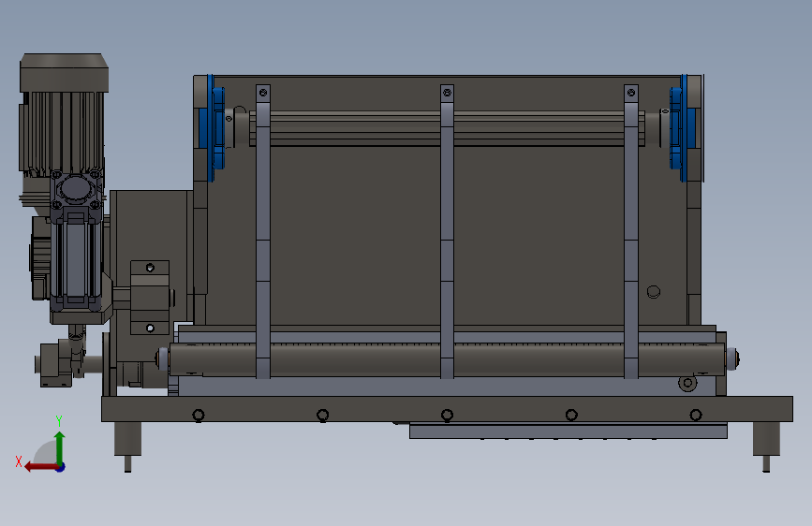
Task: Click the screw atop the middle strap bar
Action: [x=447, y=94]
